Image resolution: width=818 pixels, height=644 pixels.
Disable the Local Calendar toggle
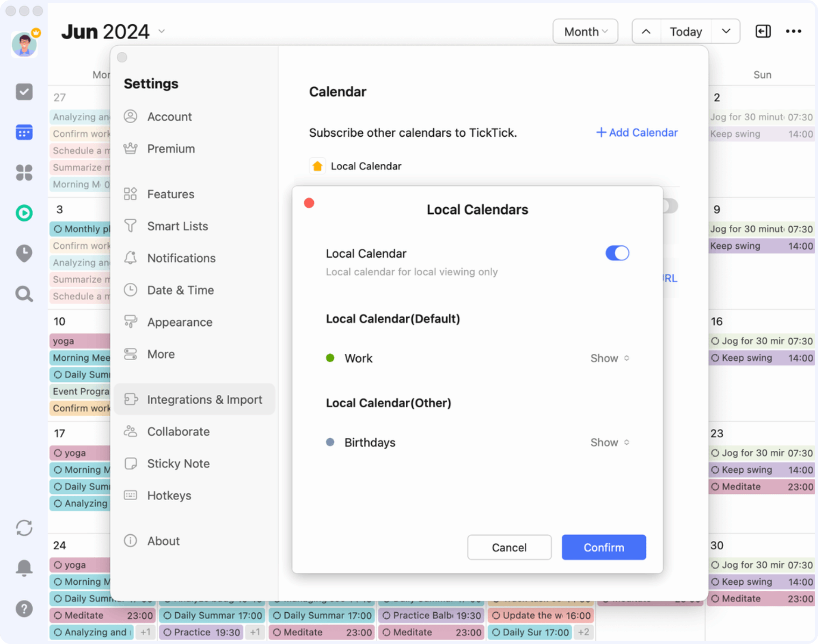(617, 253)
